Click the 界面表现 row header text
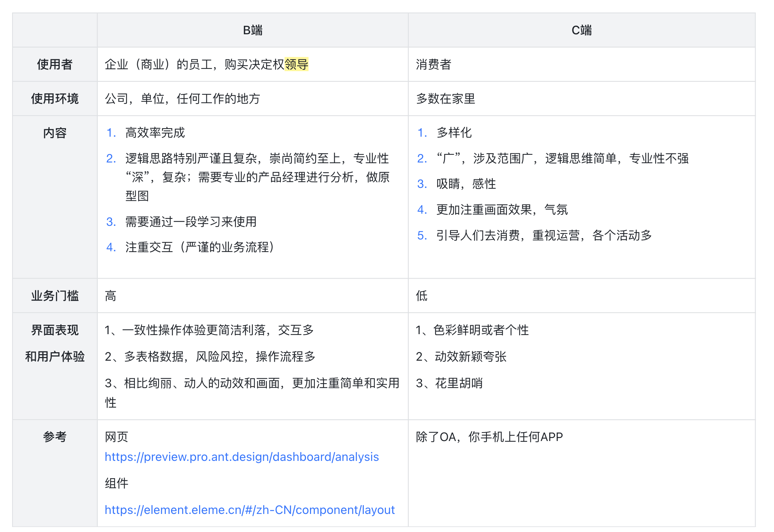Viewport: 774px width, 532px height. (55, 330)
